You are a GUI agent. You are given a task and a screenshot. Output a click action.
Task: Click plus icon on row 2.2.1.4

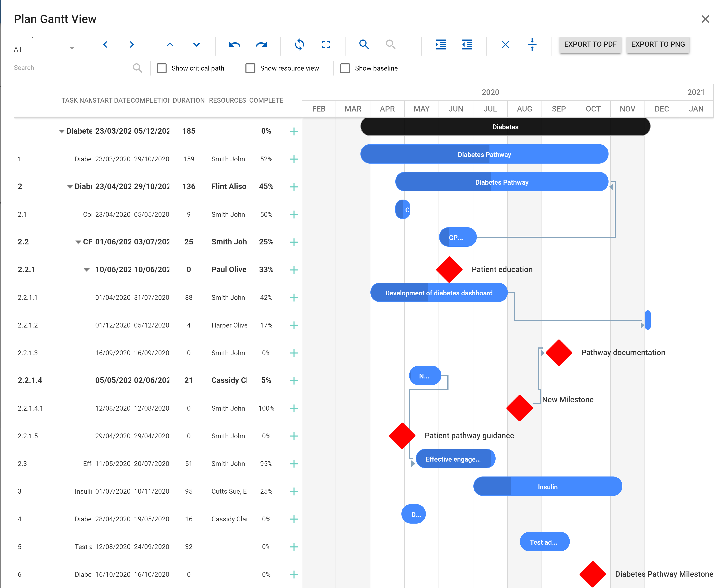(294, 381)
